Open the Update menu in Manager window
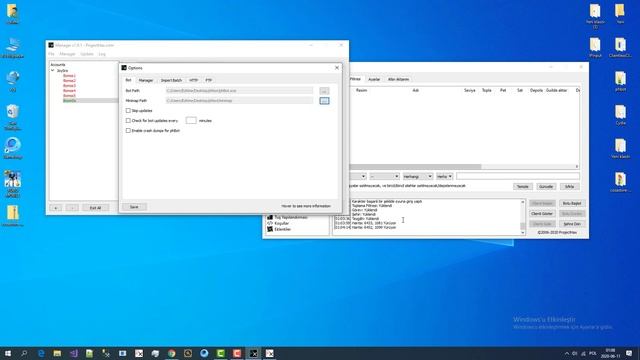 pyautogui.click(x=87, y=54)
